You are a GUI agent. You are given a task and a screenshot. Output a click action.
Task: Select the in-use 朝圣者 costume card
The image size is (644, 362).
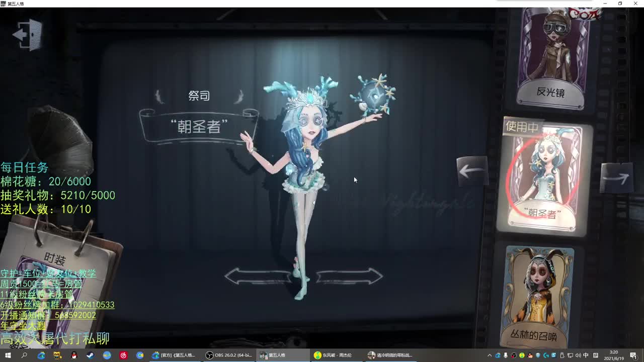(x=544, y=176)
